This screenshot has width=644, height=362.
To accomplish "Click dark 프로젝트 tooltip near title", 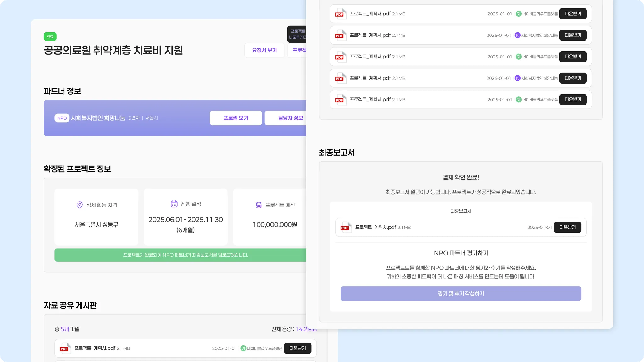I will [x=297, y=34].
